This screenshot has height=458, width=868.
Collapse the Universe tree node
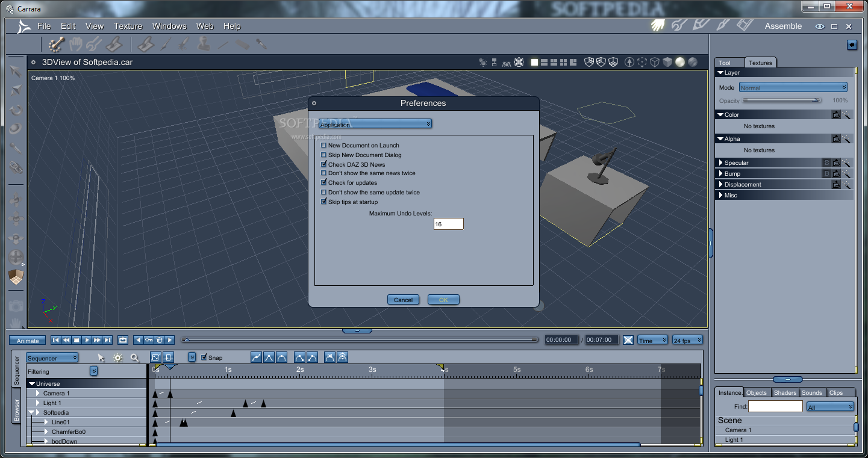(32, 383)
